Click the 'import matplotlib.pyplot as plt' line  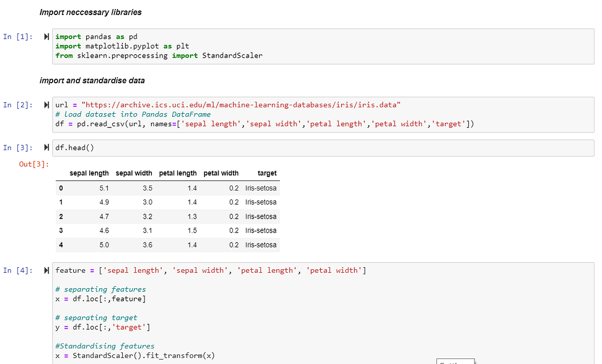(122, 46)
